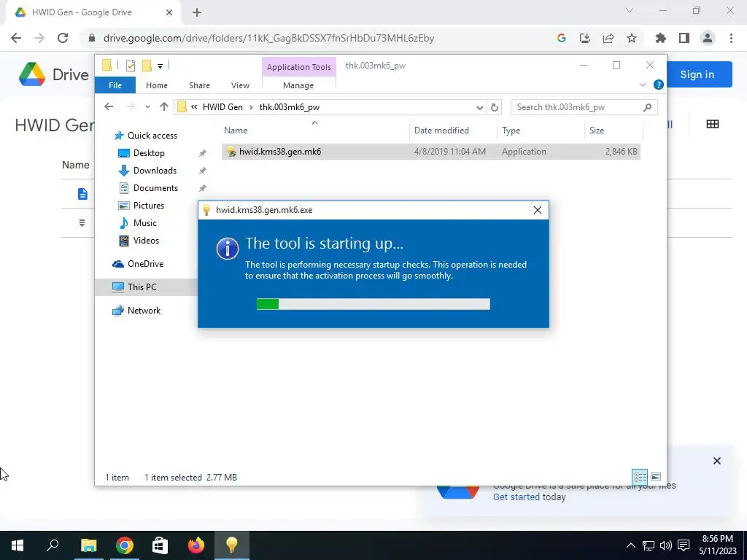Close the hwid.kms38.gen.mk6.exe dialog
Image resolution: width=747 pixels, height=560 pixels.
coord(538,210)
